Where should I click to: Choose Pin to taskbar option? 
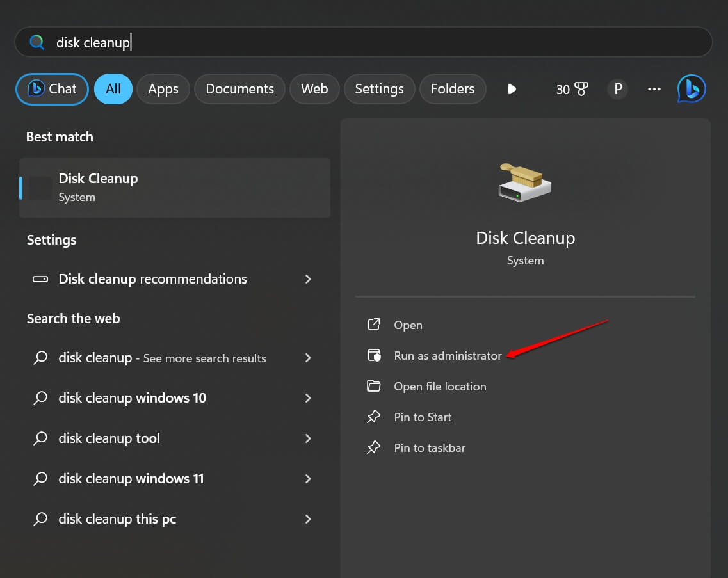point(429,448)
